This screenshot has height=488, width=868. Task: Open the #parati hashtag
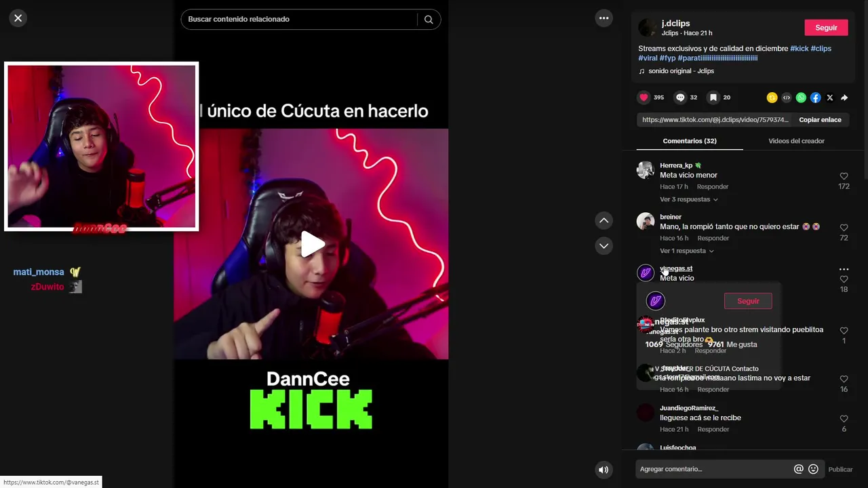coord(717,58)
